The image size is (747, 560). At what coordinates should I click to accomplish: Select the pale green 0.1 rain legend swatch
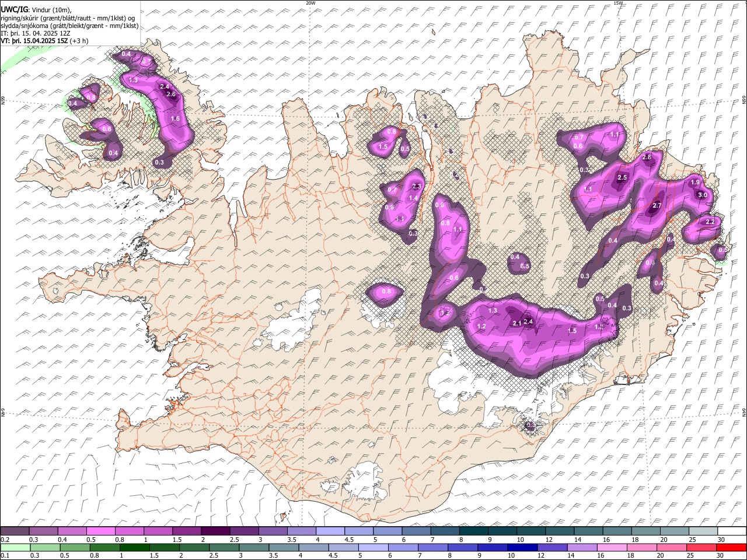tap(15, 547)
